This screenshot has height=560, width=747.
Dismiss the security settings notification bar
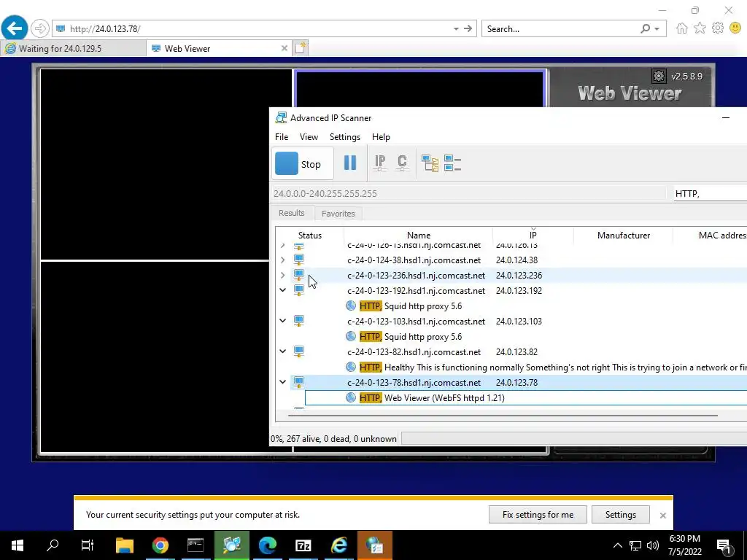tap(662, 516)
